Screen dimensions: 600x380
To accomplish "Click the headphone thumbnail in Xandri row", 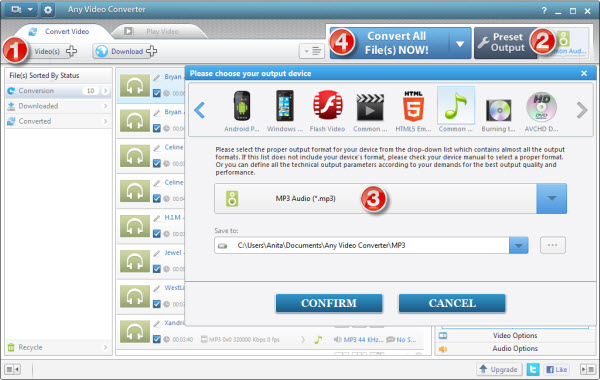I will (x=135, y=331).
